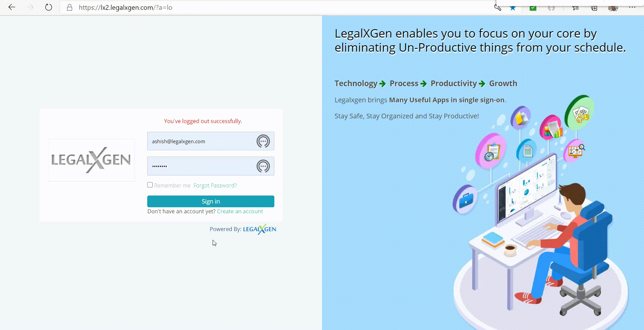Viewport: 644px width, 330px height.
Task: Click password manager icon in password field
Action: 263,166
